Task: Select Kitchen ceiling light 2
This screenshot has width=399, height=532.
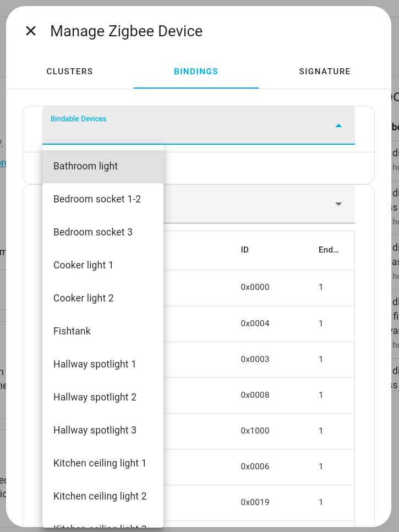Action: click(100, 496)
